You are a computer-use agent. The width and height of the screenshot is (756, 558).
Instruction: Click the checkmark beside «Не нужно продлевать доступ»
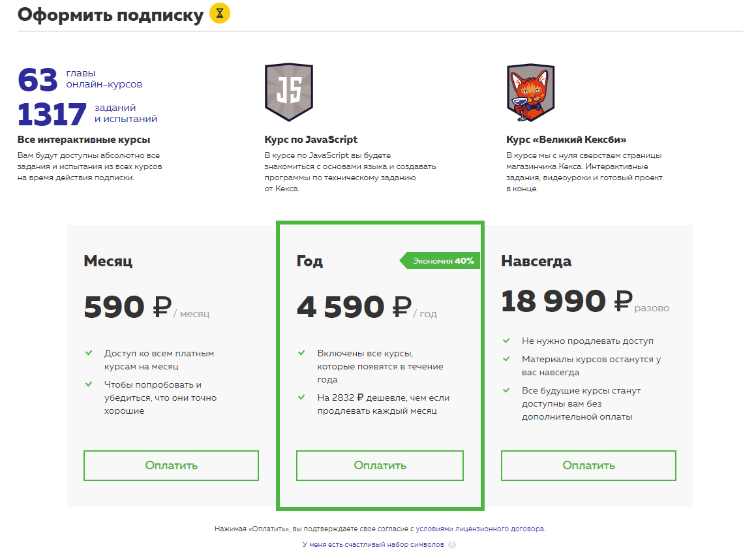(x=506, y=341)
